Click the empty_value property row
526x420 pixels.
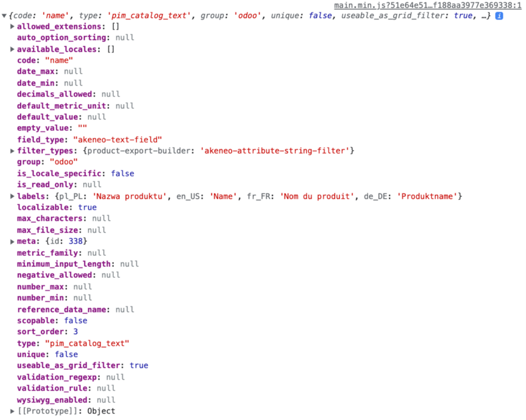tap(52, 128)
